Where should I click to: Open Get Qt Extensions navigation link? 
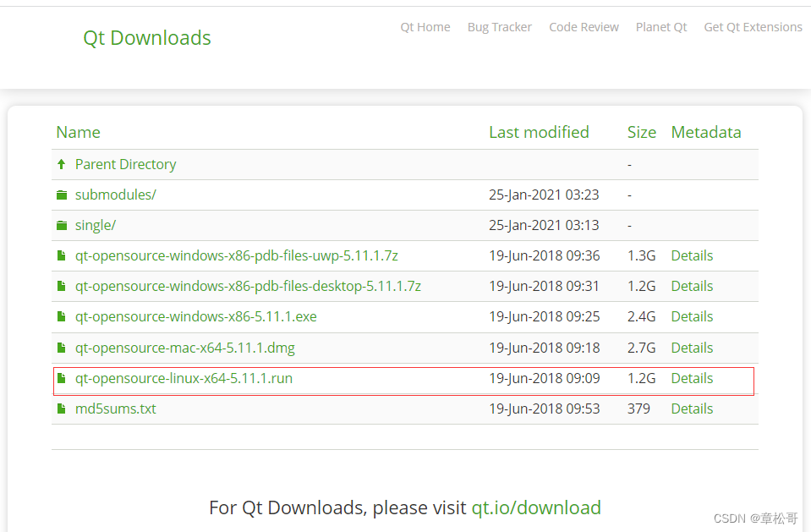(753, 27)
